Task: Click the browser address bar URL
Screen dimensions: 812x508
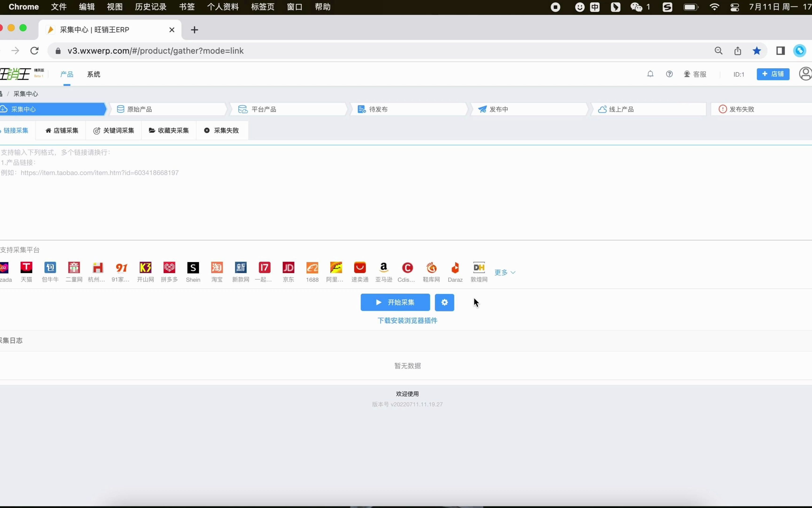Action: point(156,51)
